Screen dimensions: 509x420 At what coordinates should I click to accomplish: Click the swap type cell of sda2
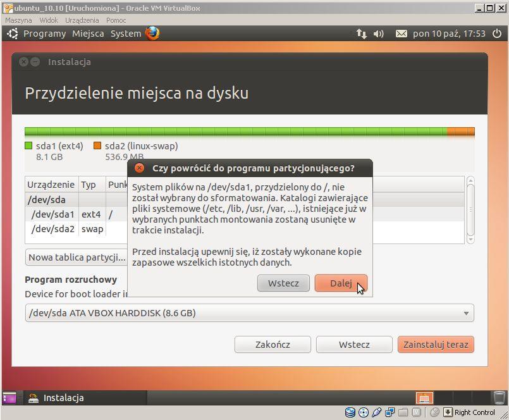point(92,229)
